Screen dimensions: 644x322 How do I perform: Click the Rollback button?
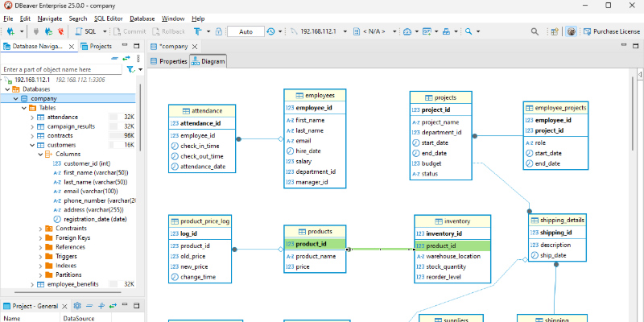click(168, 31)
